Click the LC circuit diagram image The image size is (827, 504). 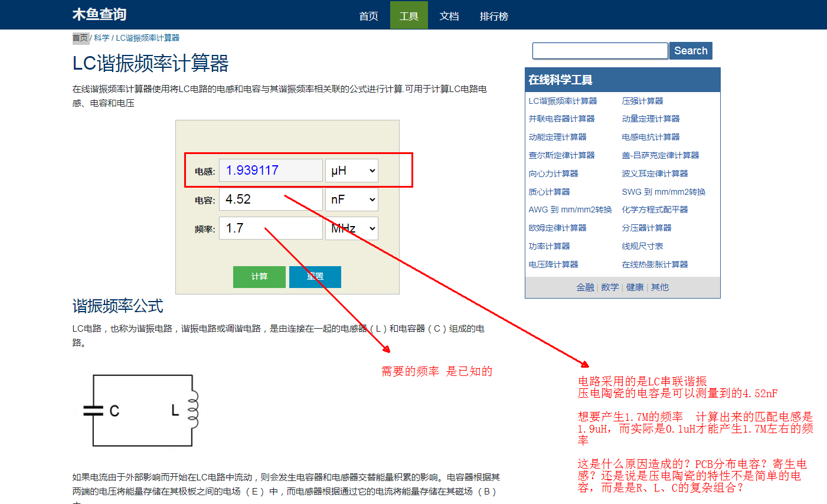click(142, 410)
